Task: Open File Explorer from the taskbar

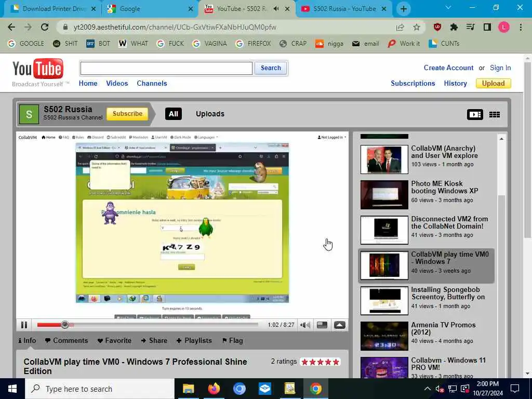Action: pyautogui.click(x=188, y=389)
